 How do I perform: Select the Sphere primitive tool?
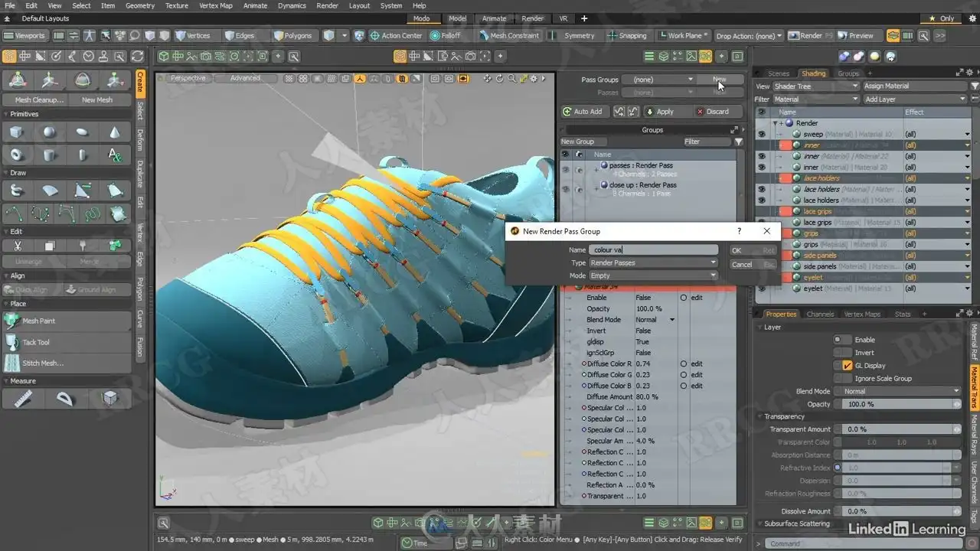point(49,133)
